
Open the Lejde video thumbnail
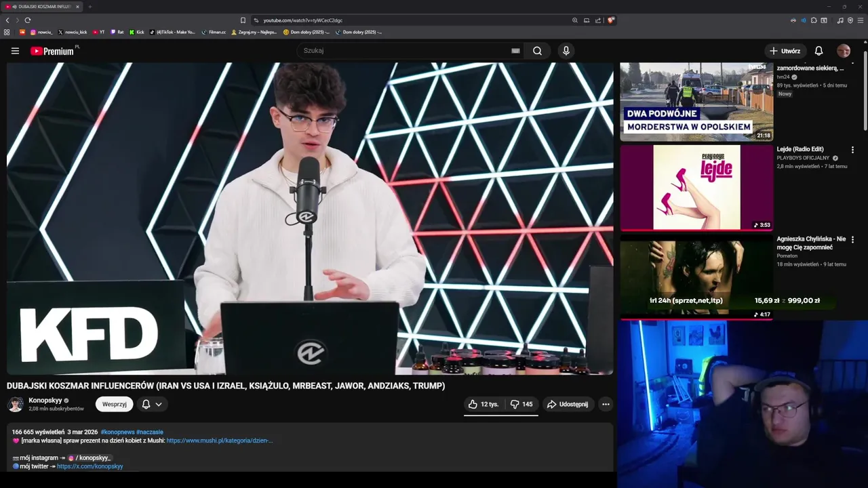pyautogui.click(x=696, y=187)
